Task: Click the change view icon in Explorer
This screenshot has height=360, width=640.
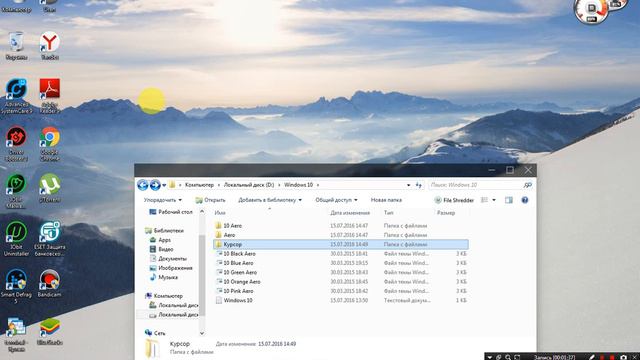Action: [484, 200]
